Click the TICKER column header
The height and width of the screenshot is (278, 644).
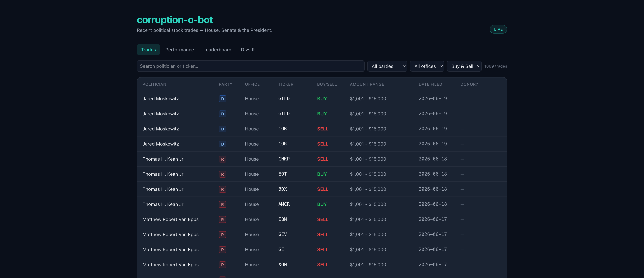click(286, 84)
